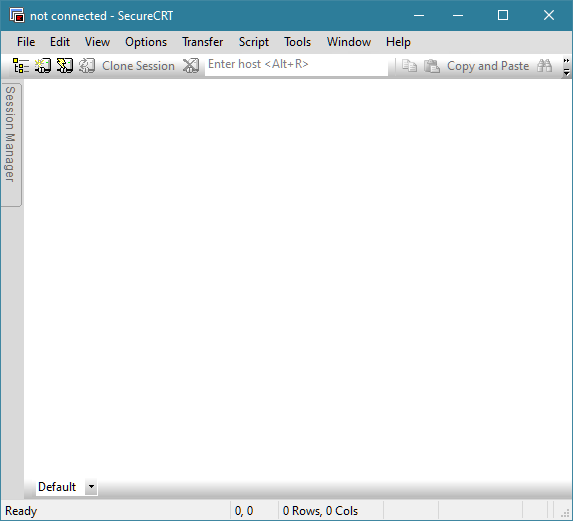
Task: Open the Options menu
Action: (146, 42)
